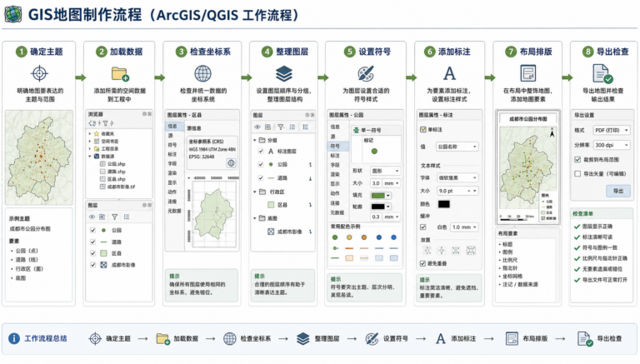
Task: Click the 设置符号 palette icon in step 5
Action: (365, 74)
